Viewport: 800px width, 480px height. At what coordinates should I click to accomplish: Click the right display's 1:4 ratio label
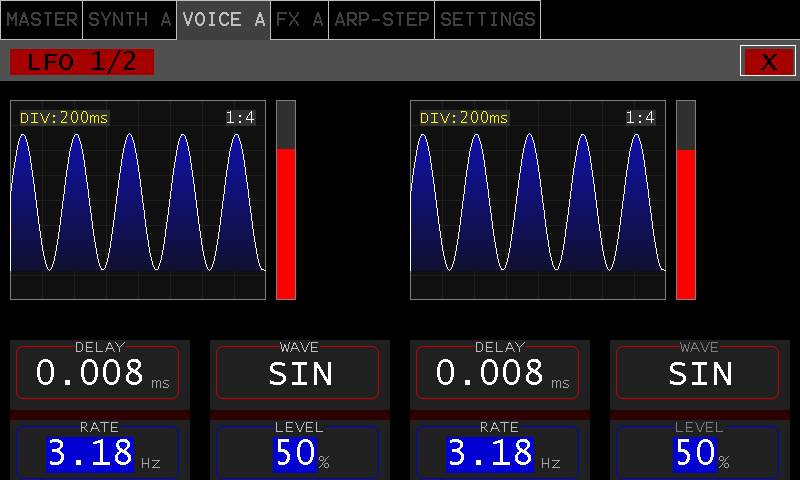pos(640,118)
